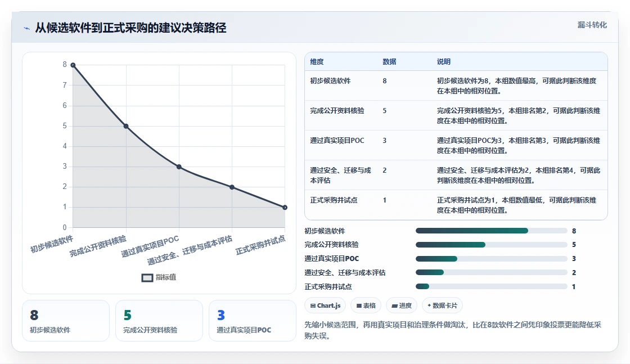Image resolution: width=630 pixels, height=364 pixels.
Task: Click the 完成公开资料核验 progress bar
Action: point(492,245)
